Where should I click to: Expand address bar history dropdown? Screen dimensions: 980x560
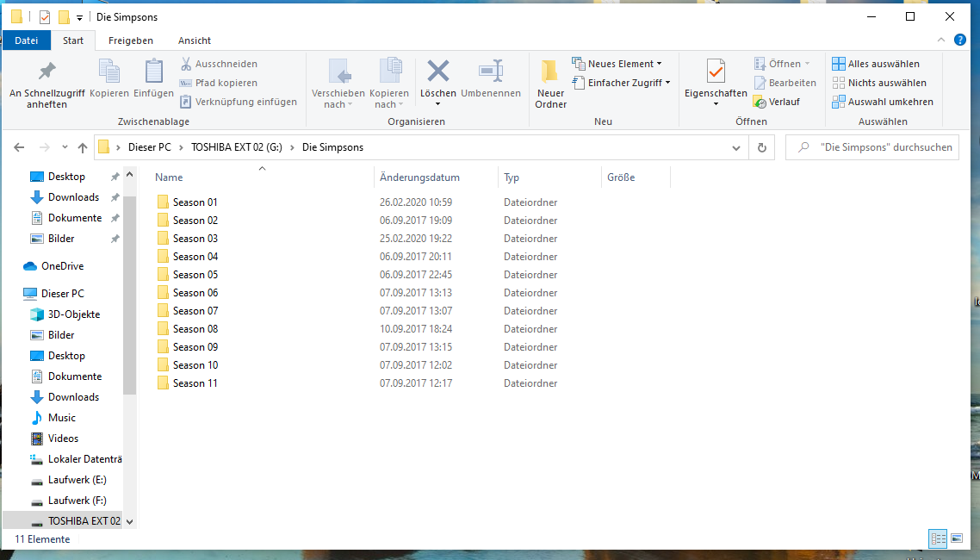click(x=736, y=148)
